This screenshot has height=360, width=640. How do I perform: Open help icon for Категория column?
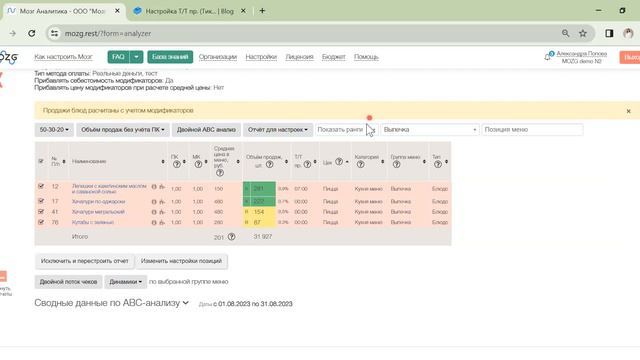click(360, 164)
